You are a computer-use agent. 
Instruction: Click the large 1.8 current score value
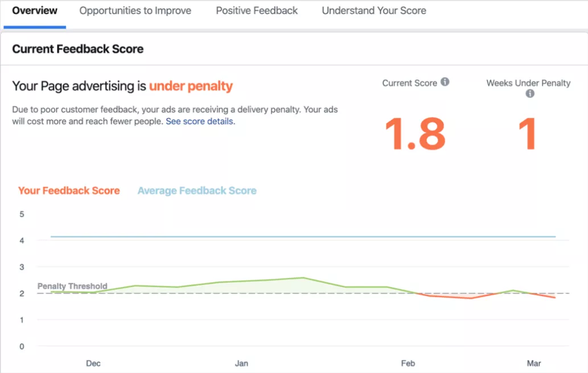point(415,134)
